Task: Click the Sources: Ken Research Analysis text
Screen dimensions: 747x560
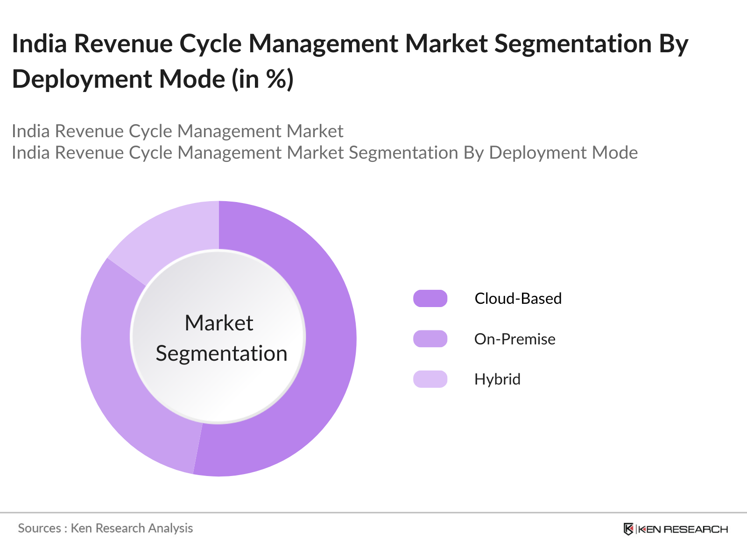Action: pyautogui.click(x=106, y=528)
